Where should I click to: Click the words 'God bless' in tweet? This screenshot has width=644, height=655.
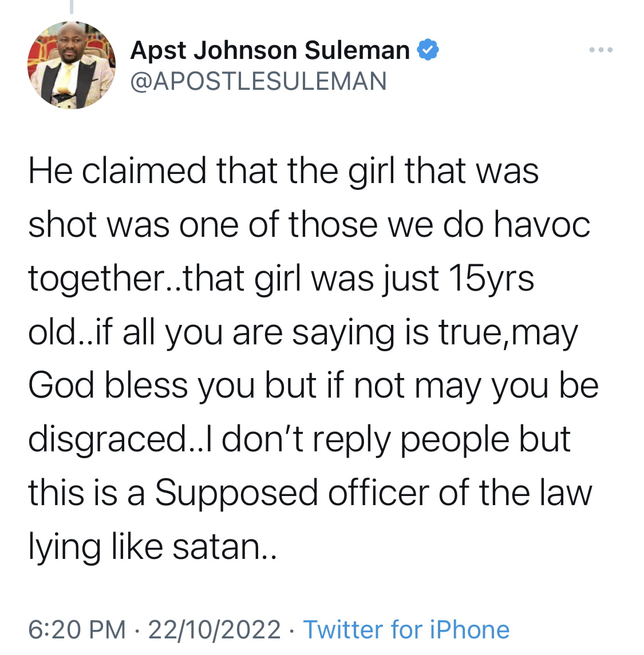tap(108, 385)
